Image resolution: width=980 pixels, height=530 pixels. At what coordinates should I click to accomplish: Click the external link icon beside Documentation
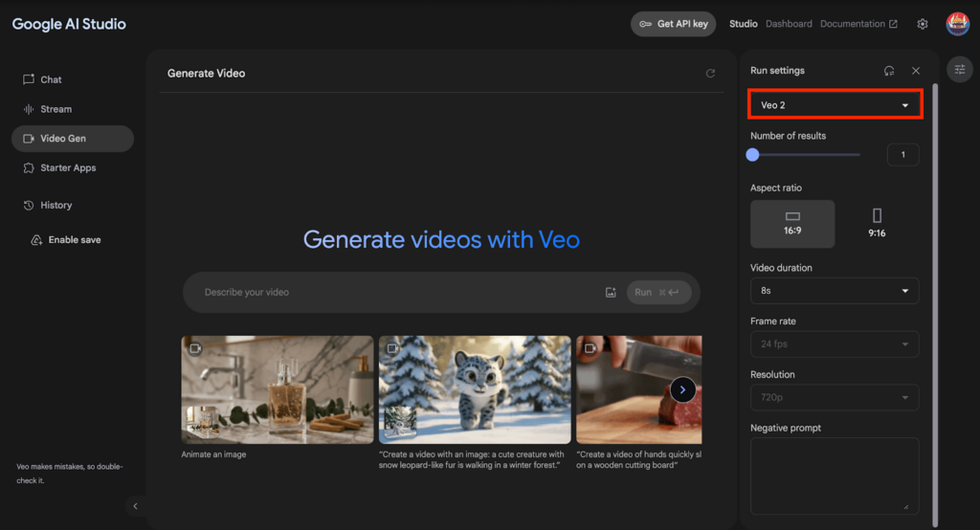893,24
